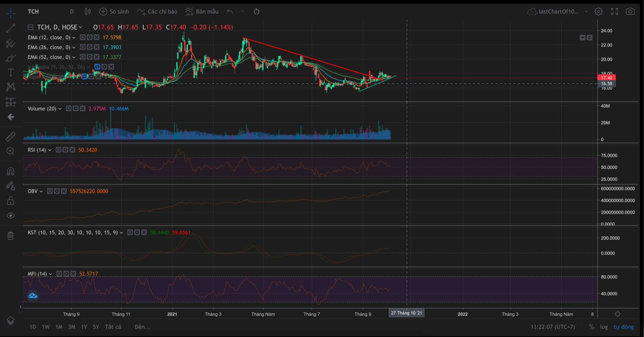Click the trash remove drawings icon

coord(11,236)
